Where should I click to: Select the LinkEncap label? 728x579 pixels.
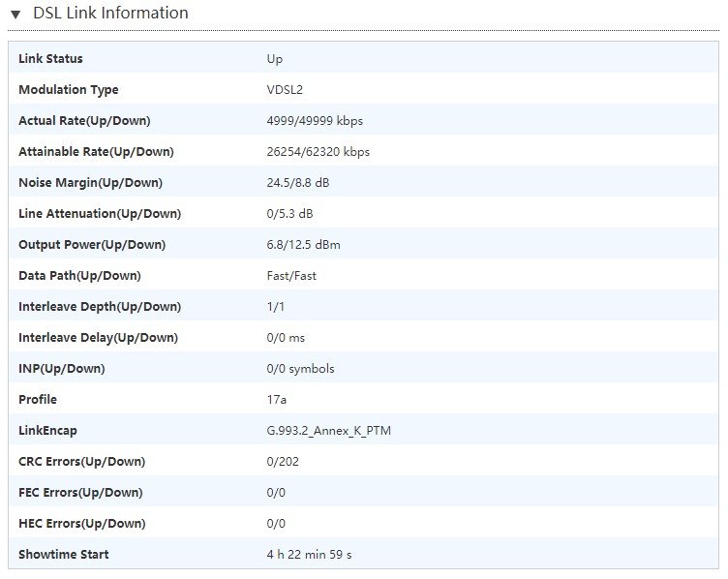[x=47, y=431]
